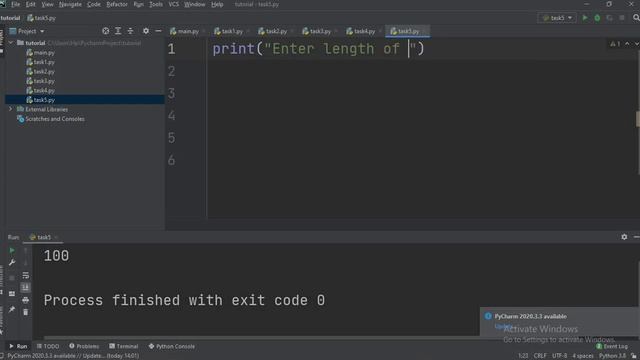
Task: Open the Python Console tool window
Action: (172, 346)
